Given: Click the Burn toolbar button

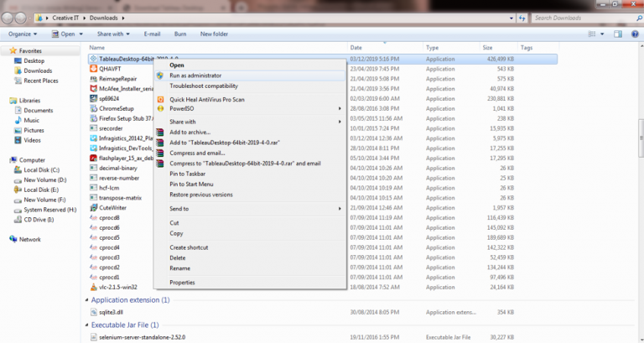Looking at the screenshot, I should coord(180,34).
